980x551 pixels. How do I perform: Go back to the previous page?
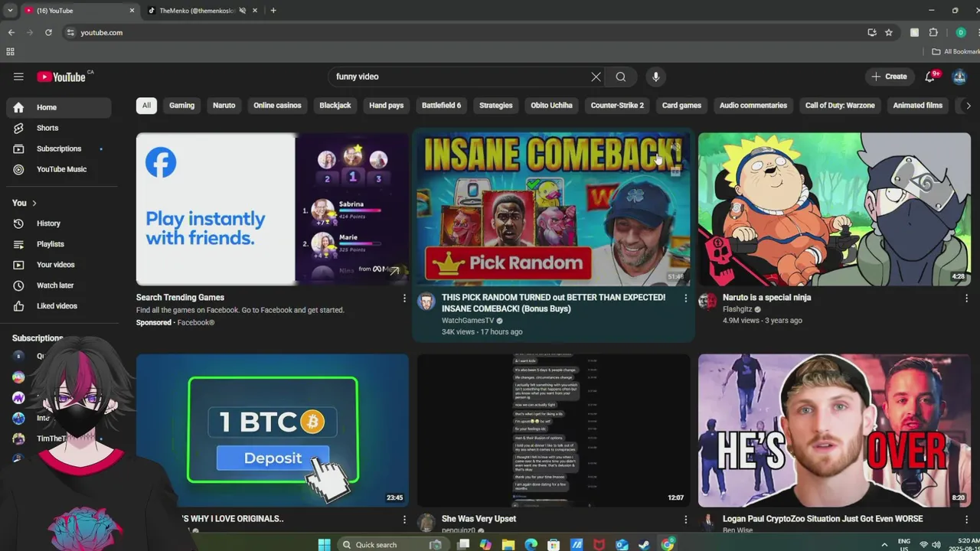click(11, 32)
